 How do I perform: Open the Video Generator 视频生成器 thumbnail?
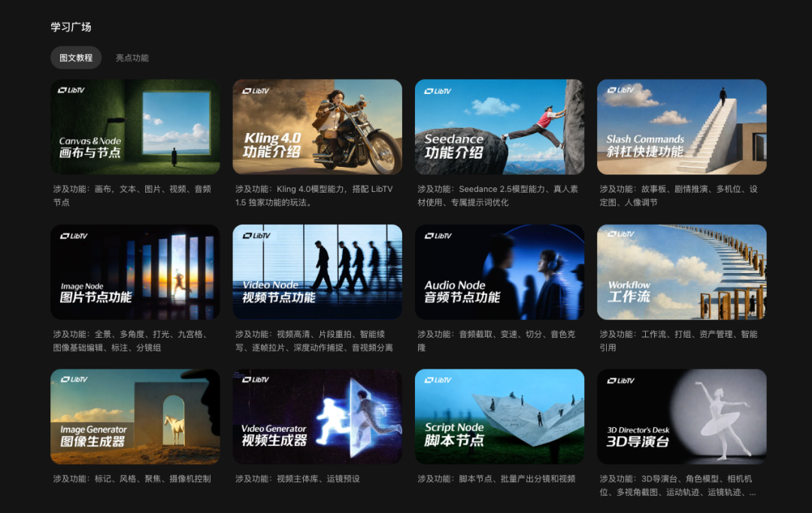(317, 417)
